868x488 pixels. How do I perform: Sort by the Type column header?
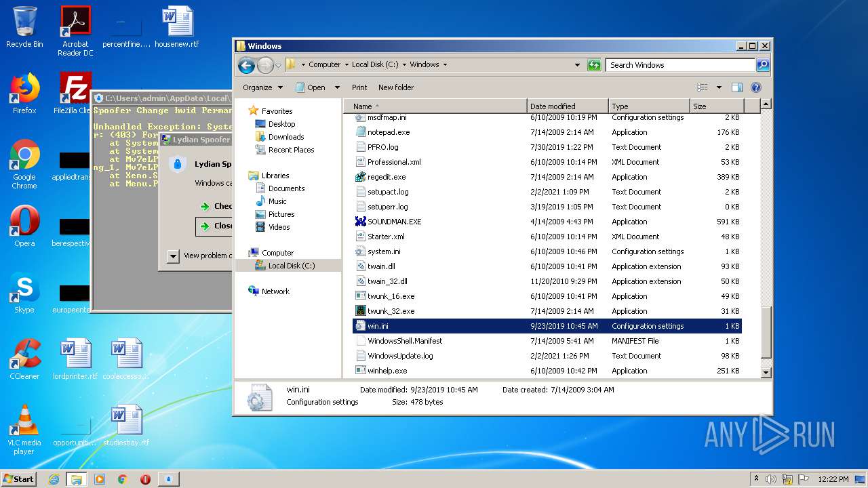point(649,106)
